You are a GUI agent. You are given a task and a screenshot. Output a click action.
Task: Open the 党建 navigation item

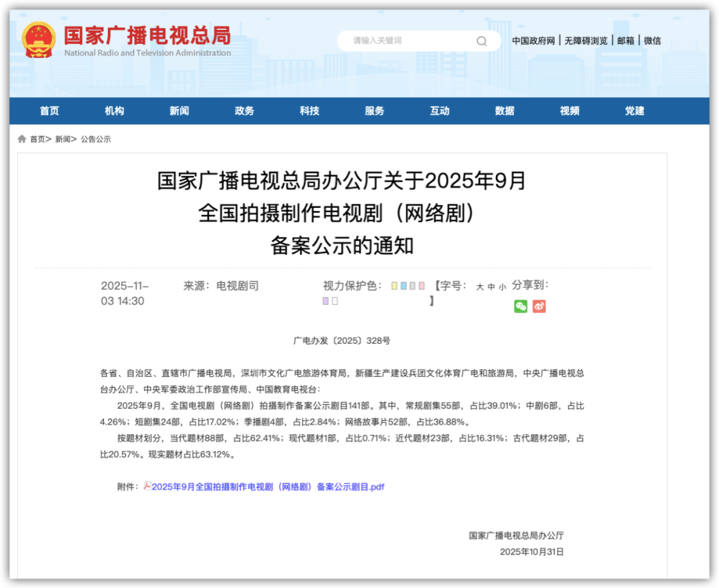point(634,111)
